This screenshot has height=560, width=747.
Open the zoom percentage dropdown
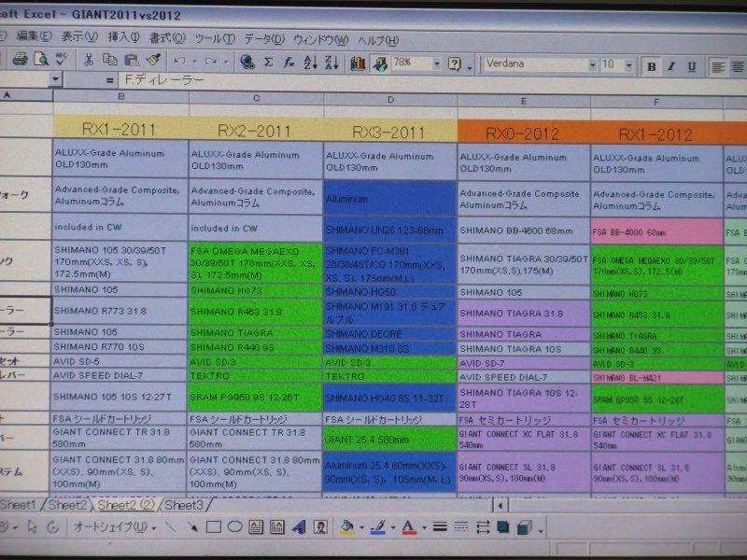[436, 63]
